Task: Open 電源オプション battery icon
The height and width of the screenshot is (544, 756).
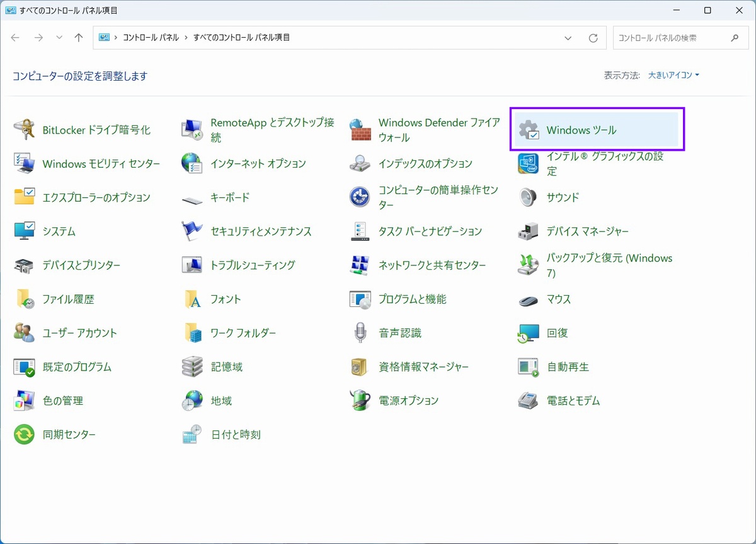Action: (x=360, y=401)
